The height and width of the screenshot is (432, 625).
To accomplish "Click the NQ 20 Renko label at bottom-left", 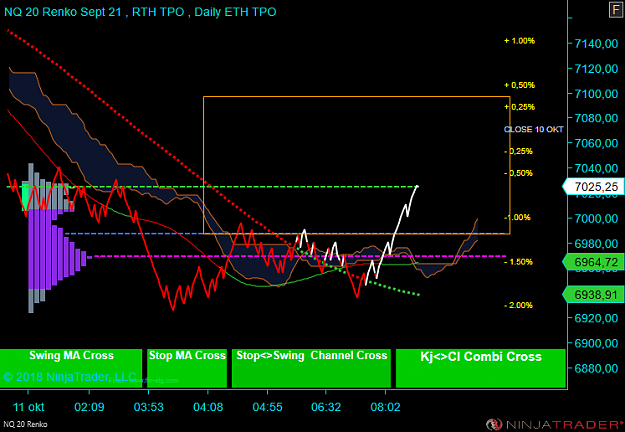I will [25, 424].
